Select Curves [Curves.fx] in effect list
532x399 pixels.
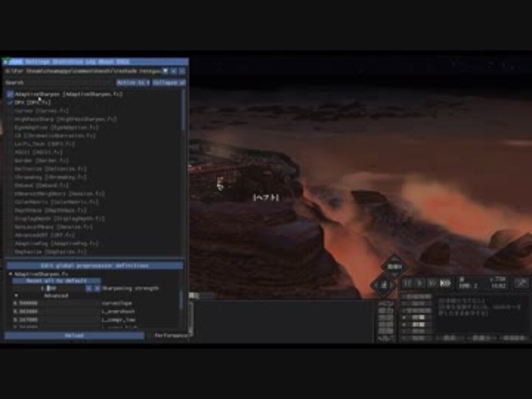[x=42, y=111]
